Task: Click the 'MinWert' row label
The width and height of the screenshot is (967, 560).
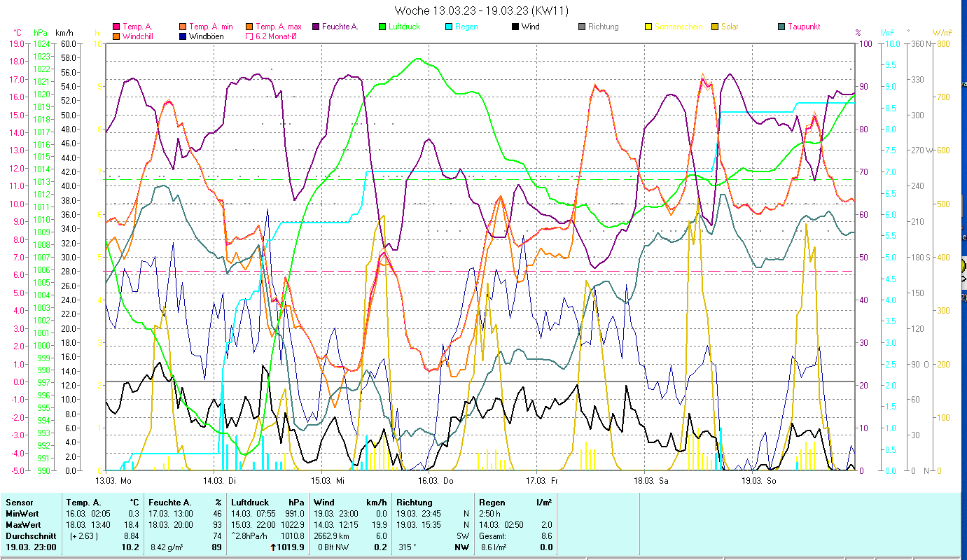Action: pyautogui.click(x=22, y=514)
